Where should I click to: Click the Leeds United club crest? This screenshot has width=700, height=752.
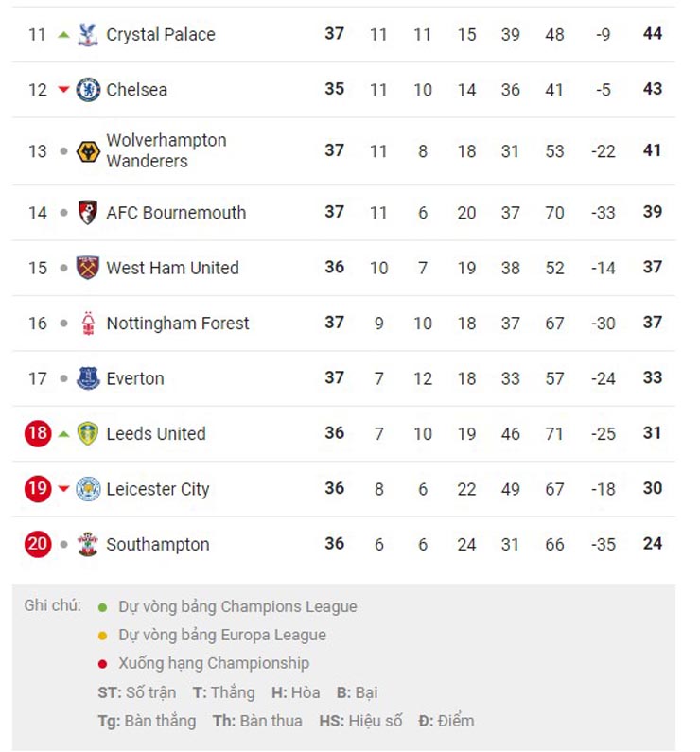[x=88, y=434]
